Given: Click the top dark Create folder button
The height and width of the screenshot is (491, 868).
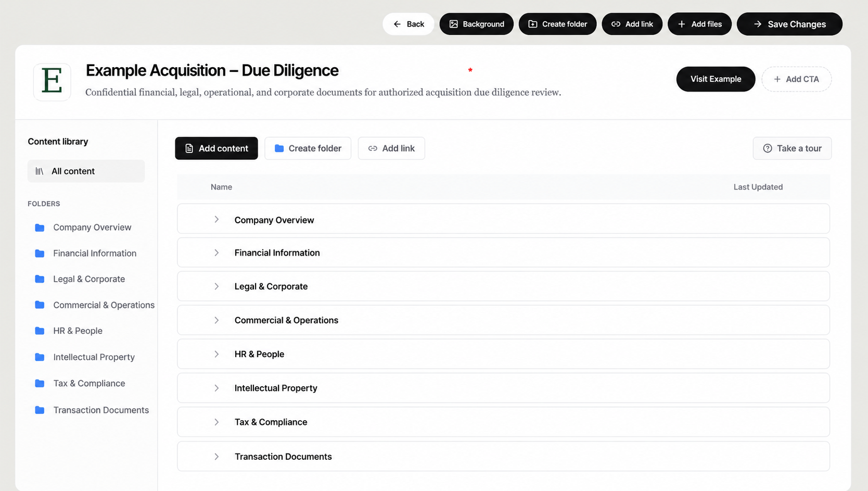Looking at the screenshot, I should tap(558, 24).
